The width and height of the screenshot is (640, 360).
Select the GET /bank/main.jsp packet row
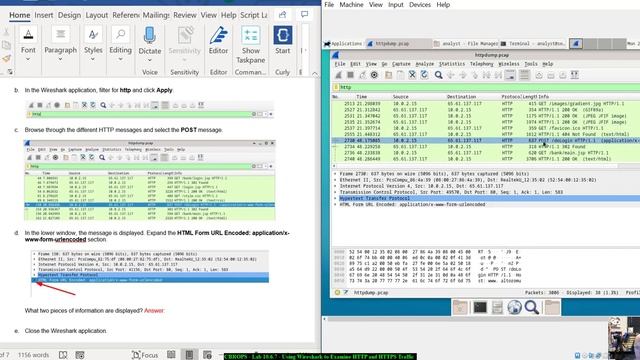point(486,153)
